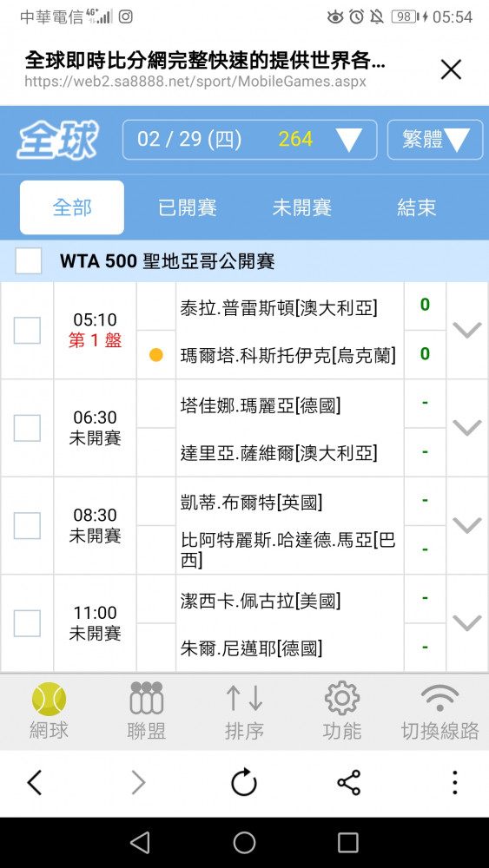Open the 聯盟 leagues icon
This screenshot has width=489, height=868.
pyautogui.click(x=146, y=698)
